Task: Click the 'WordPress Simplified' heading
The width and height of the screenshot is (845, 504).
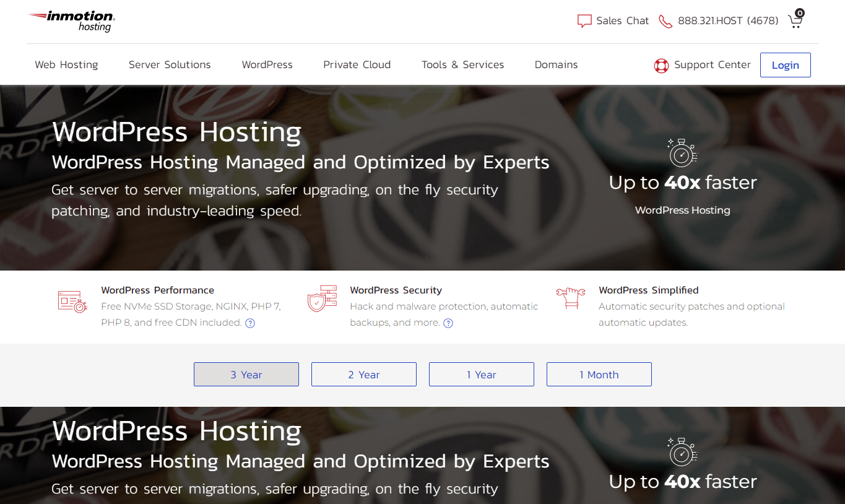Action: click(x=649, y=290)
